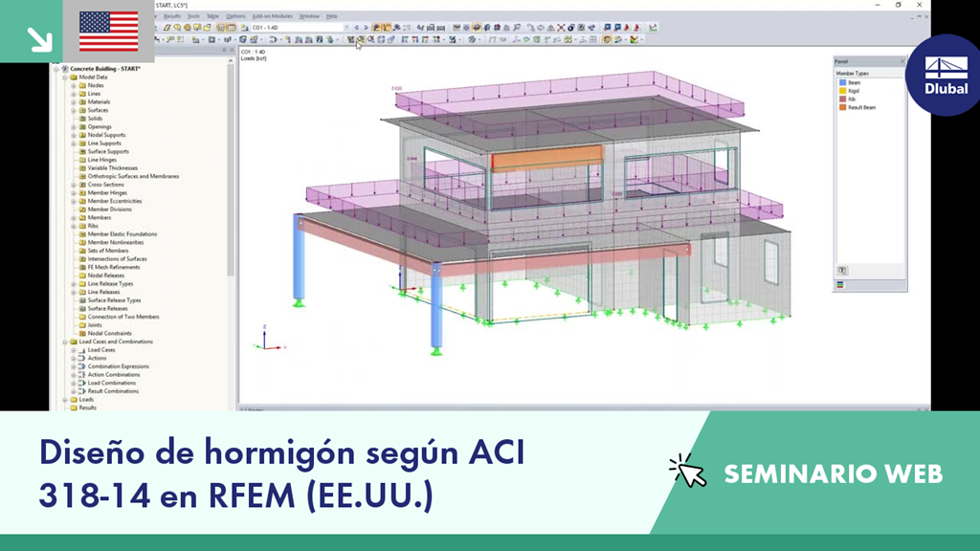
Task: Click the Rigid yellow color swatch
Action: click(842, 91)
